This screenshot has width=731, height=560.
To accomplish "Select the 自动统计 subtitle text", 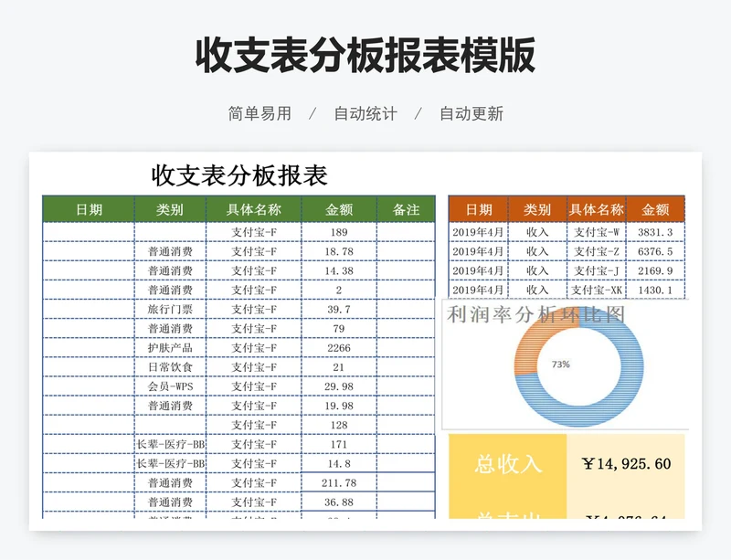I will [365, 113].
